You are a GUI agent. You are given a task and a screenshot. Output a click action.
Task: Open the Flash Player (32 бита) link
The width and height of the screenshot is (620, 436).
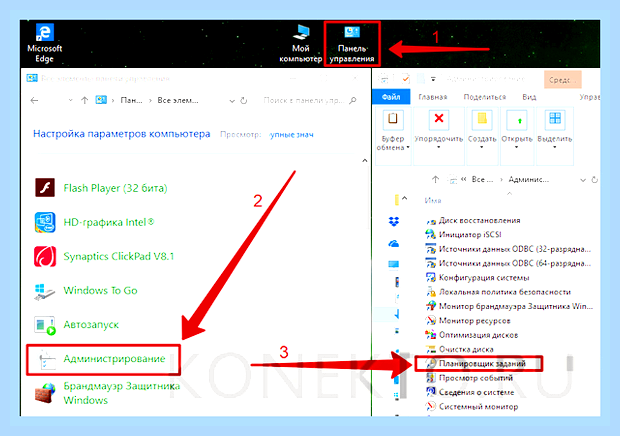click(115, 188)
